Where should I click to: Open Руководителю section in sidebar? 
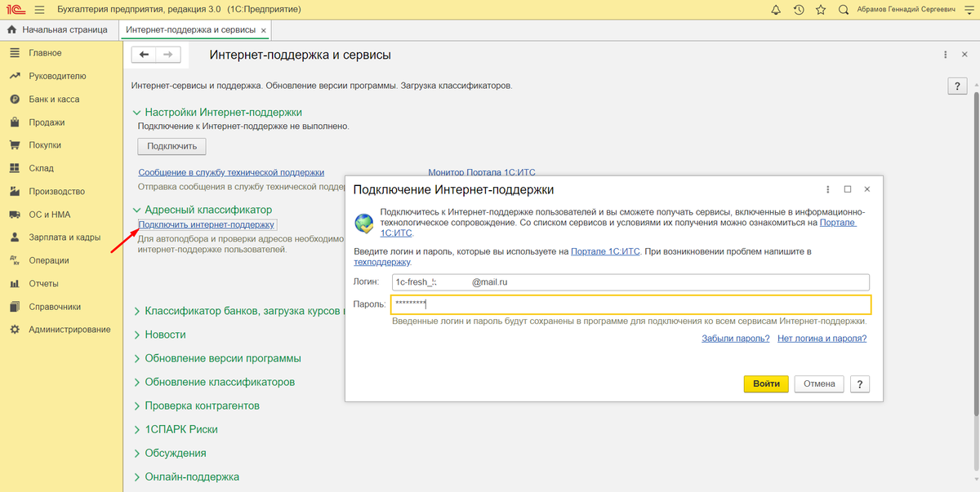[57, 76]
